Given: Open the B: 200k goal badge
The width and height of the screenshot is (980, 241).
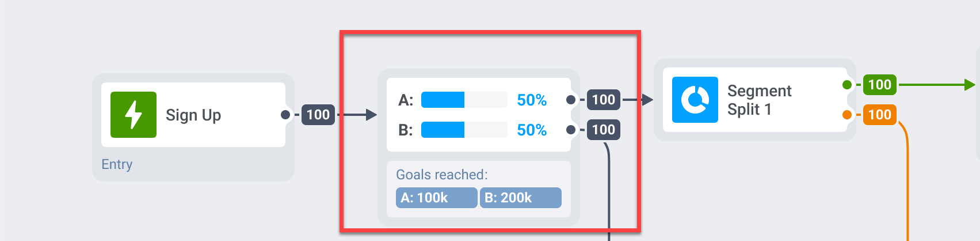Looking at the screenshot, I should (x=520, y=198).
